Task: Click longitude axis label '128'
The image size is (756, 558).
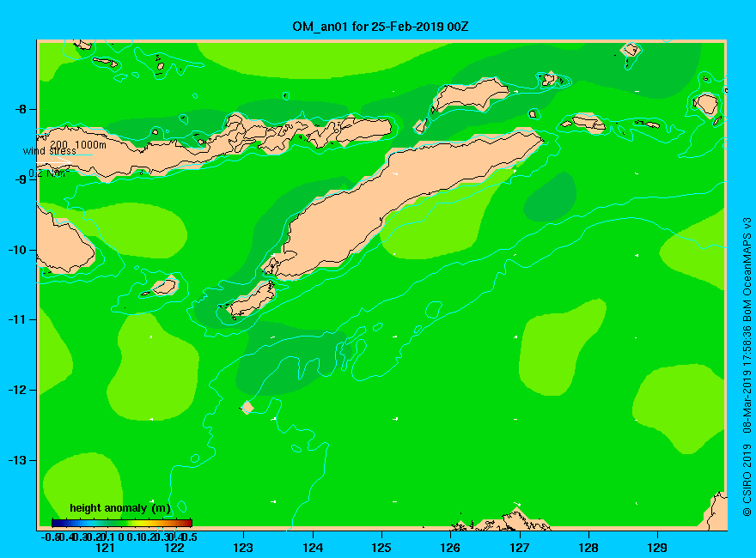Action: pos(588,548)
